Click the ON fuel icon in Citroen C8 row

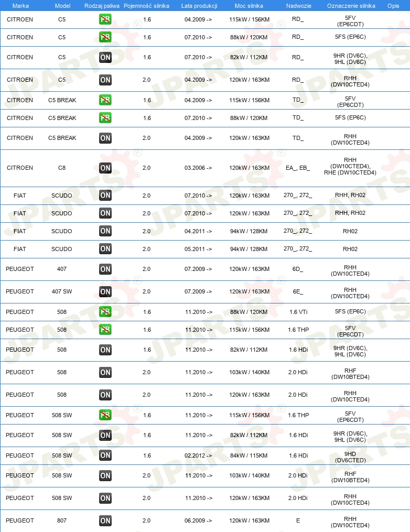(105, 168)
